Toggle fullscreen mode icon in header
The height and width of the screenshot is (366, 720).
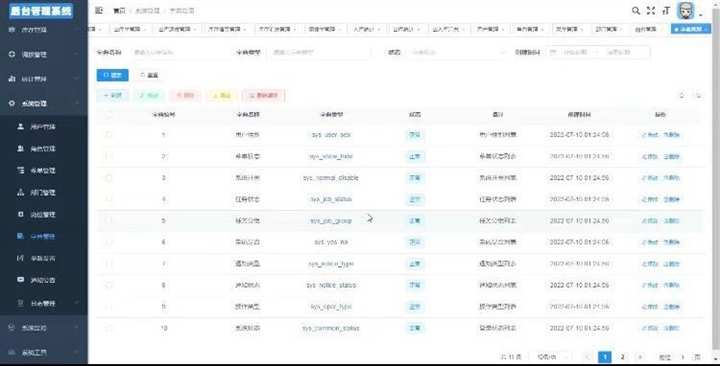(651, 11)
